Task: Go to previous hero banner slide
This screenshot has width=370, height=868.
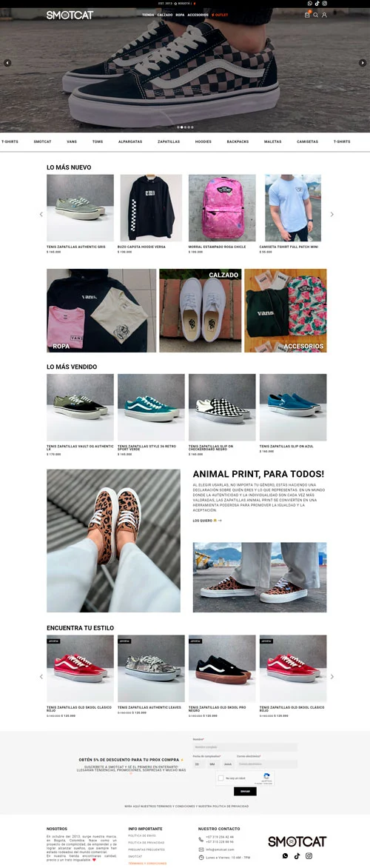Action: click(7, 63)
